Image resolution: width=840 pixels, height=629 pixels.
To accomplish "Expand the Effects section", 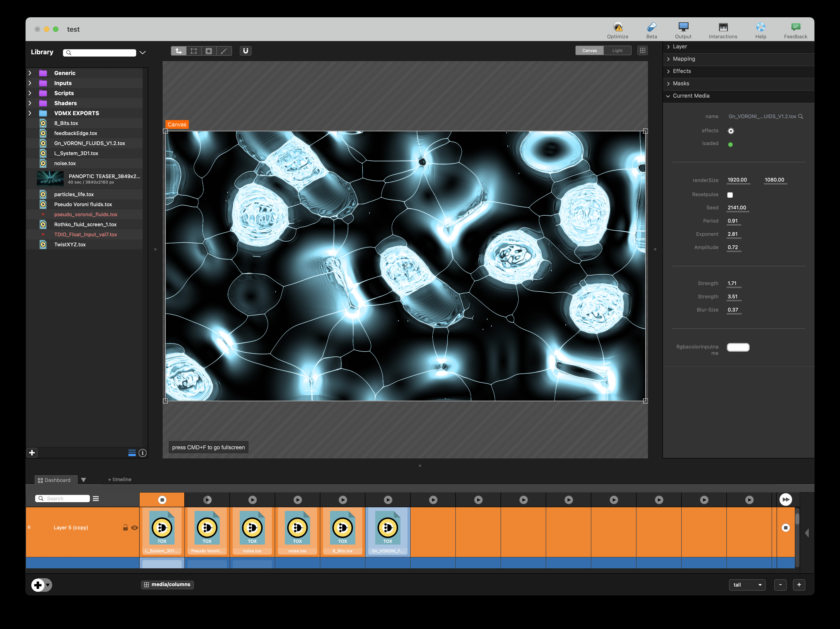I will pyautogui.click(x=682, y=71).
